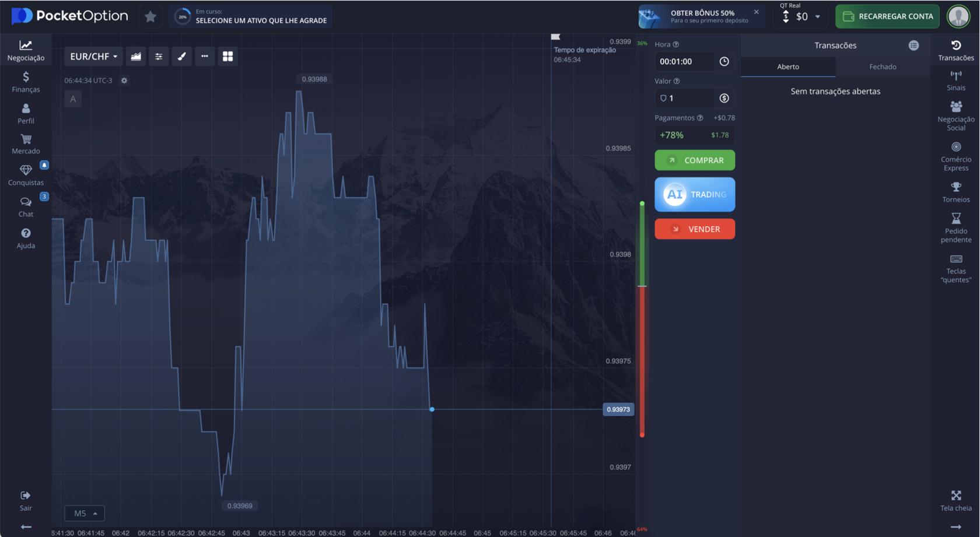The height and width of the screenshot is (537, 980).
Task: Edit the Valor trade amount field
Action: pos(686,98)
